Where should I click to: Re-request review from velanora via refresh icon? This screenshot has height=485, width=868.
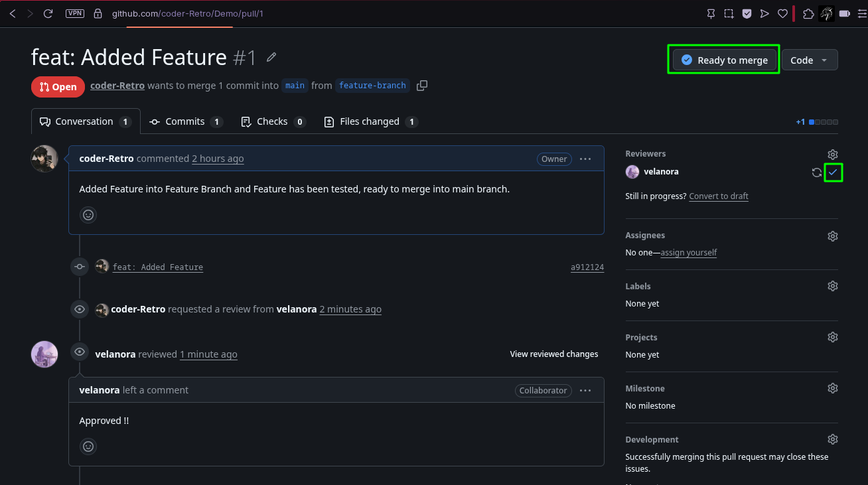click(817, 173)
